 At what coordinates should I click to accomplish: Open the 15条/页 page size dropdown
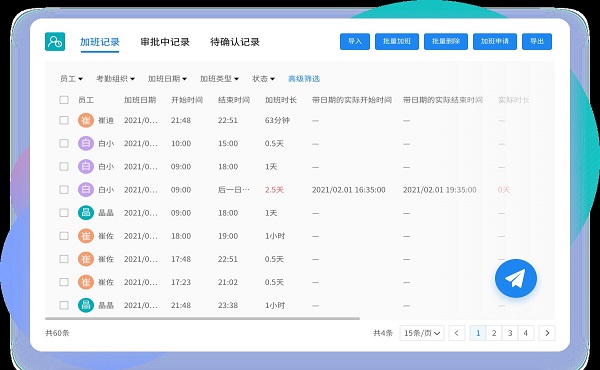(x=422, y=333)
